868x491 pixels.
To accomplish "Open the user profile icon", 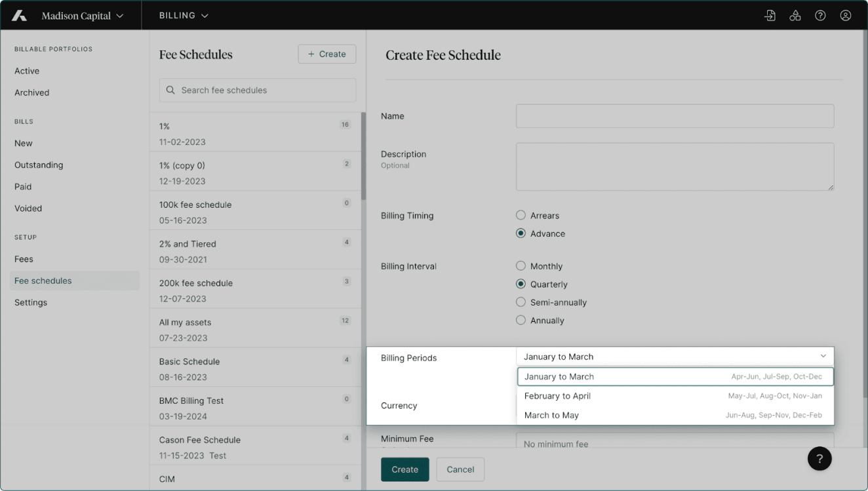I will coord(846,16).
